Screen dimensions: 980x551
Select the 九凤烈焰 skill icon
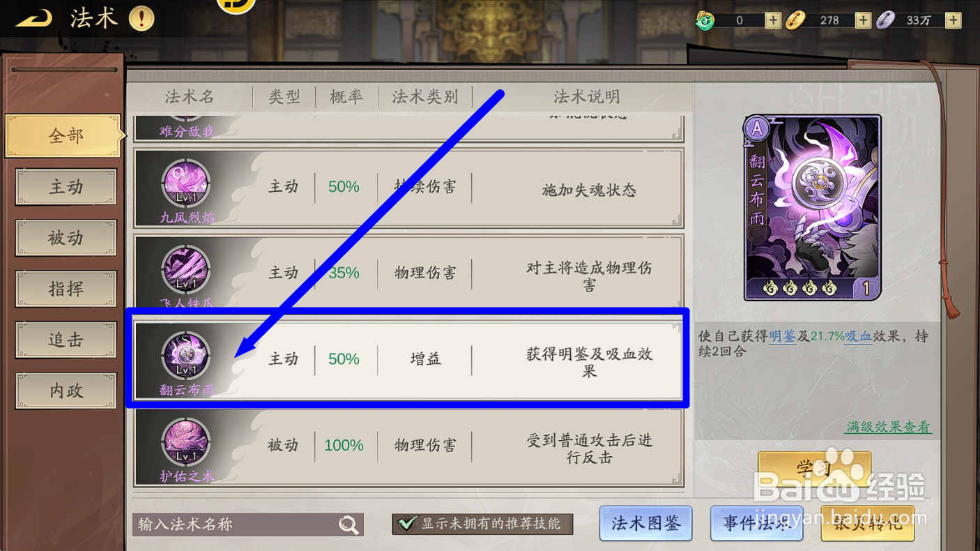pos(186,183)
